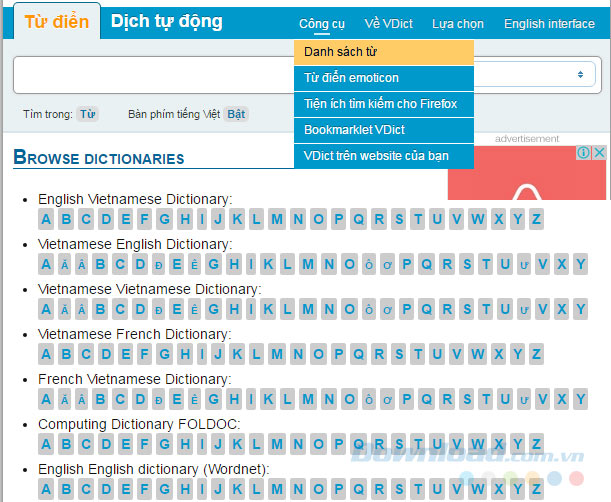The width and height of the screenshot is (611, 502).
Task: Browse letter M in English Vietnamese Dictionary
Action: (277, 219)
